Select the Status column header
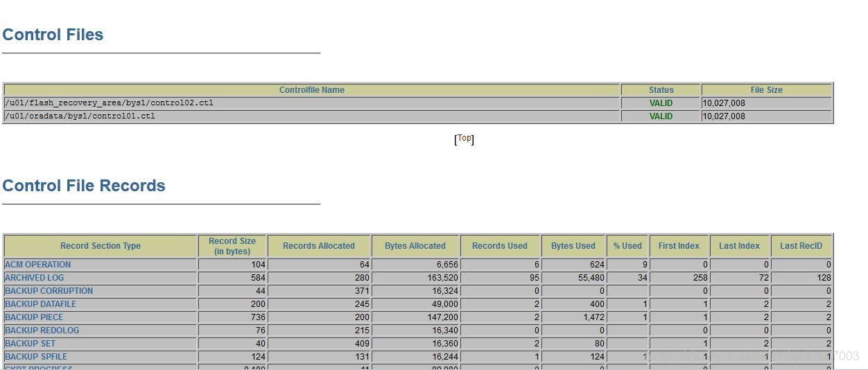 click(661, 90)
